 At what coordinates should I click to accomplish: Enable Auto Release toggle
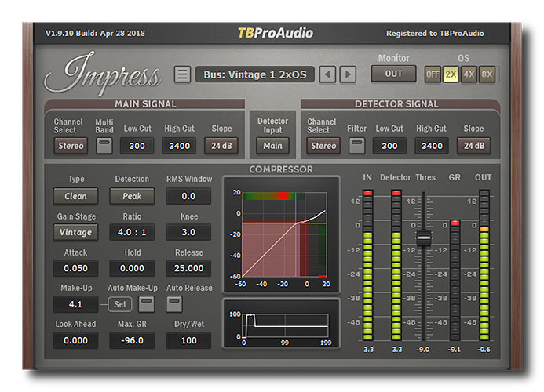(174, 304)
